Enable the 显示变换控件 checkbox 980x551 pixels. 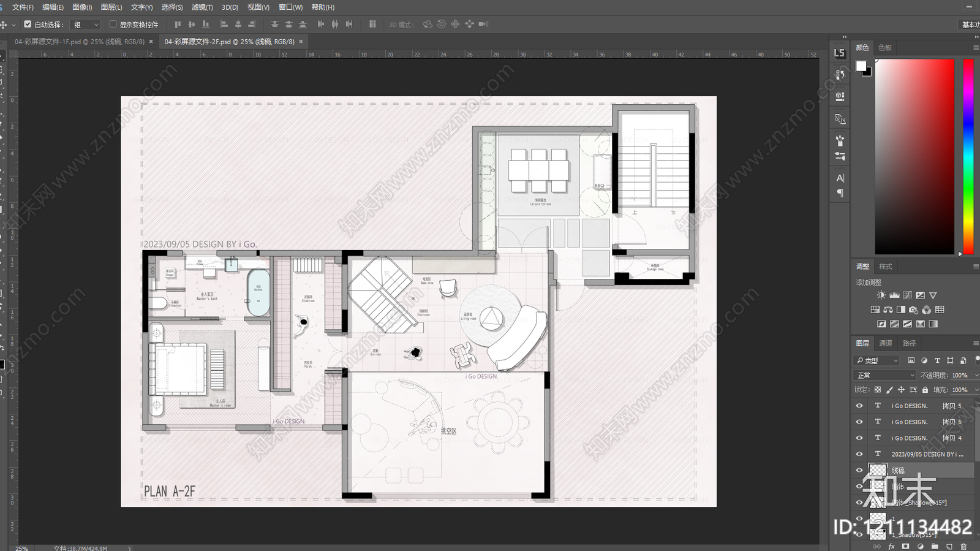[113, 25]
